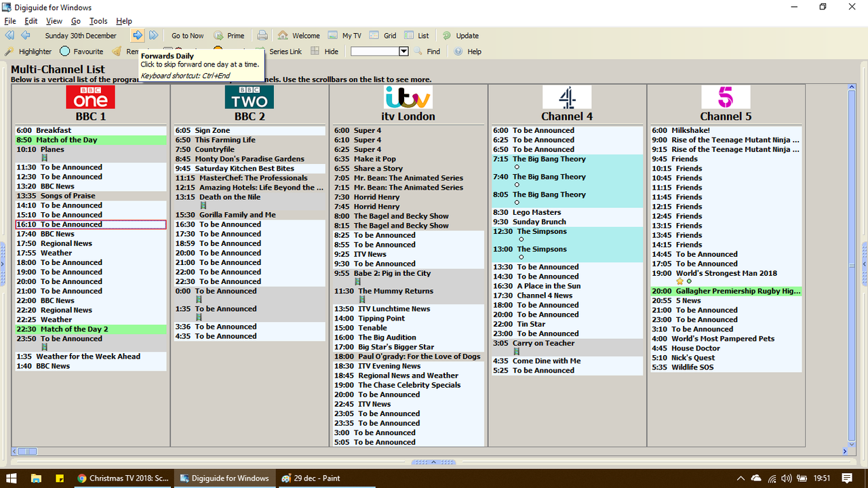
Task: Select '8:50 Match of the Day' on BBC 1
Action: click(91, 140)
